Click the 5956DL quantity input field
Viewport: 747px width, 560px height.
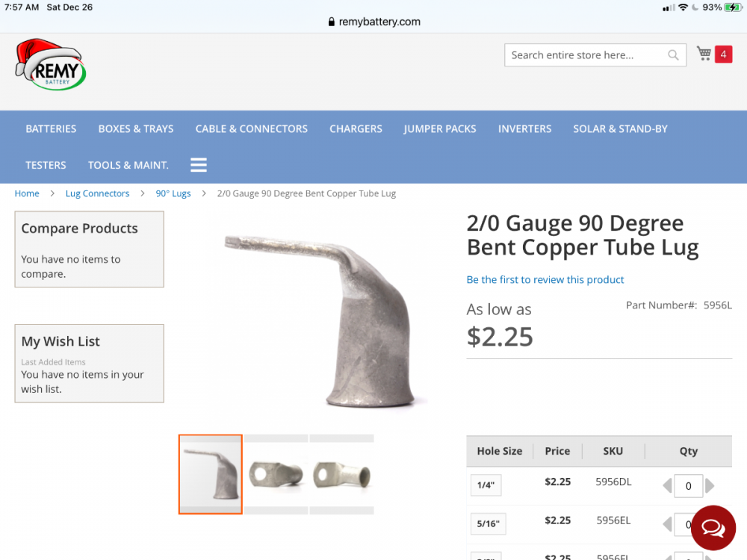pos(689,486)
